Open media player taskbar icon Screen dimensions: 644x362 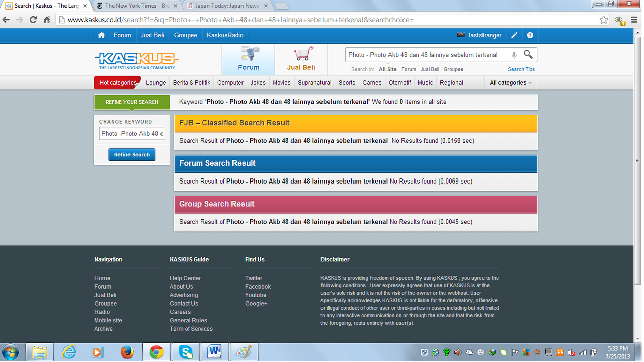point(98,352)
